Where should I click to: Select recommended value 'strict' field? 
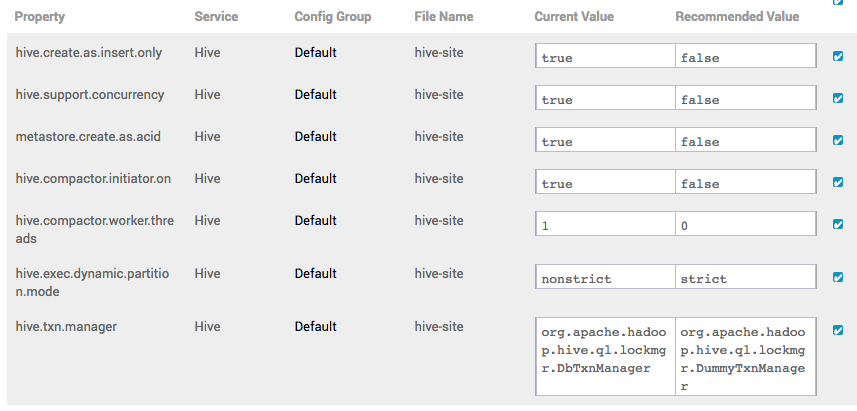(746, 278)
